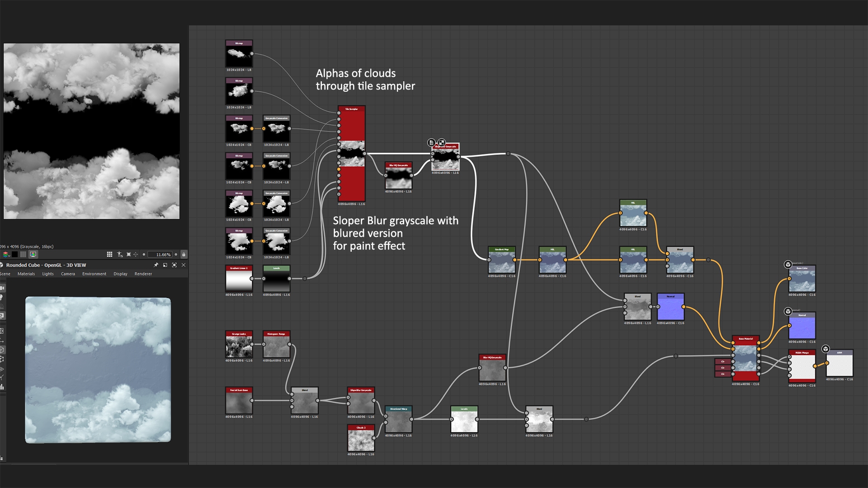Toggle the RGB display monitor icon

(x=33, y=254)
